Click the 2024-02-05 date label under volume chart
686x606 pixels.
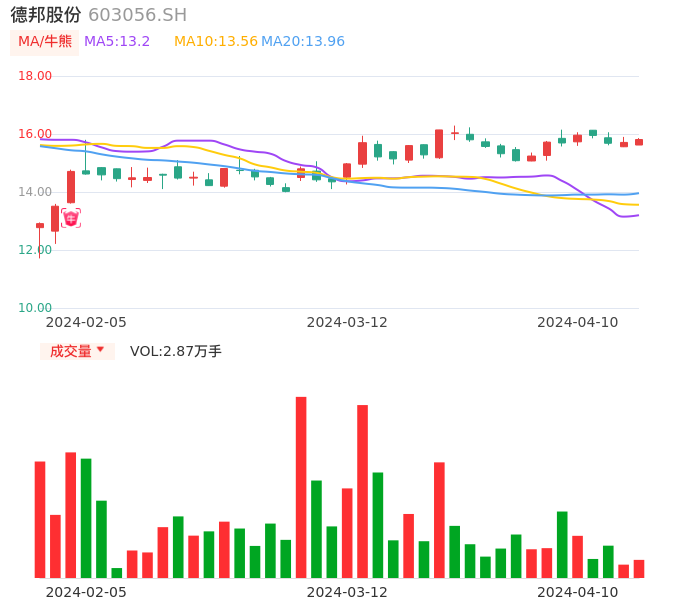(x=86, y=592)
